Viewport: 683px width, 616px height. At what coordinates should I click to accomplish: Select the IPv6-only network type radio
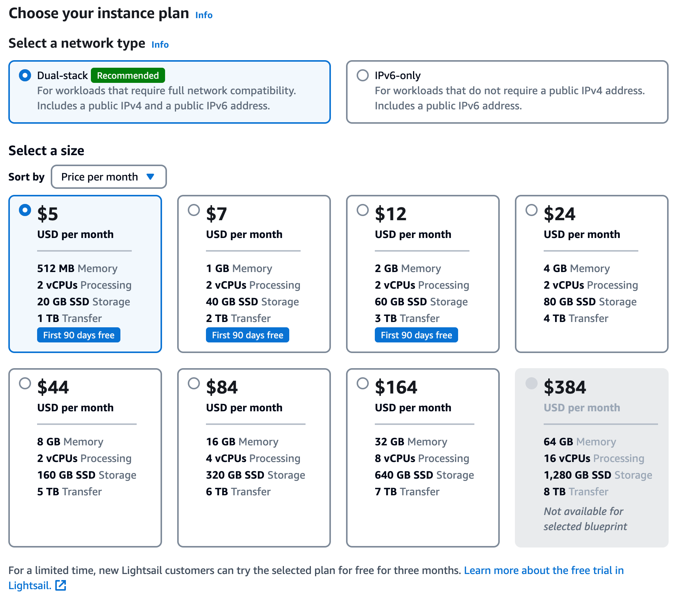click(x=363, y=75)
